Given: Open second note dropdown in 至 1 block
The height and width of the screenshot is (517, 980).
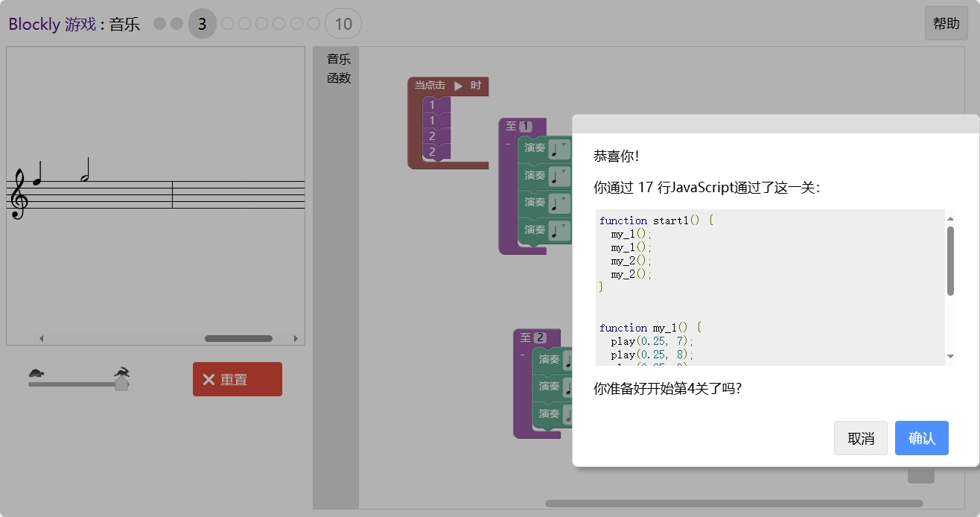Looking at the screenshot, I should tap(559, 176).
